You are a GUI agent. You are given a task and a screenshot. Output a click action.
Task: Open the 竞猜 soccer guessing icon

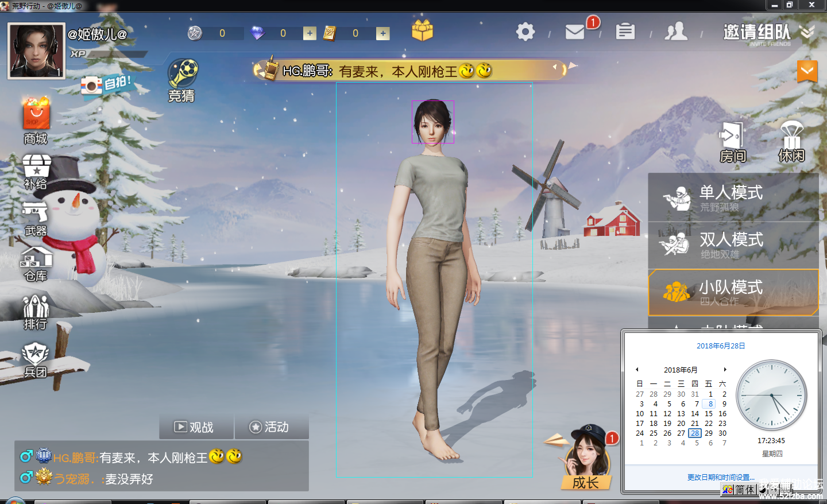pyautogui.click(x=182, y=81)
